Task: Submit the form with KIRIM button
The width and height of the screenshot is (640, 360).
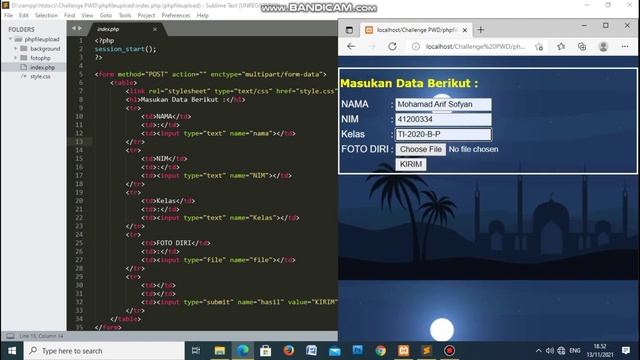Action: 411,164
